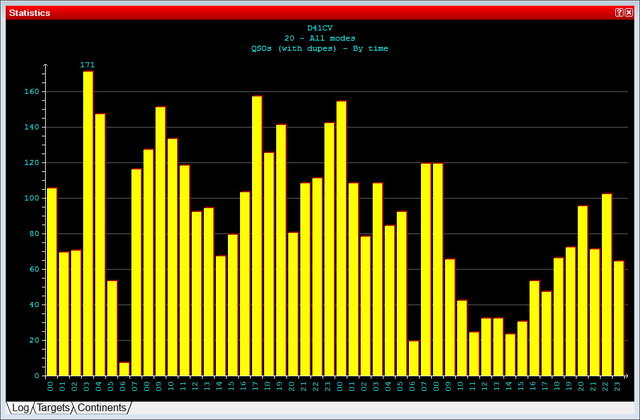This screenshot has width=640, height=420.
Task: Click the 100 label on the vertical axis
Action: (30, 198)
